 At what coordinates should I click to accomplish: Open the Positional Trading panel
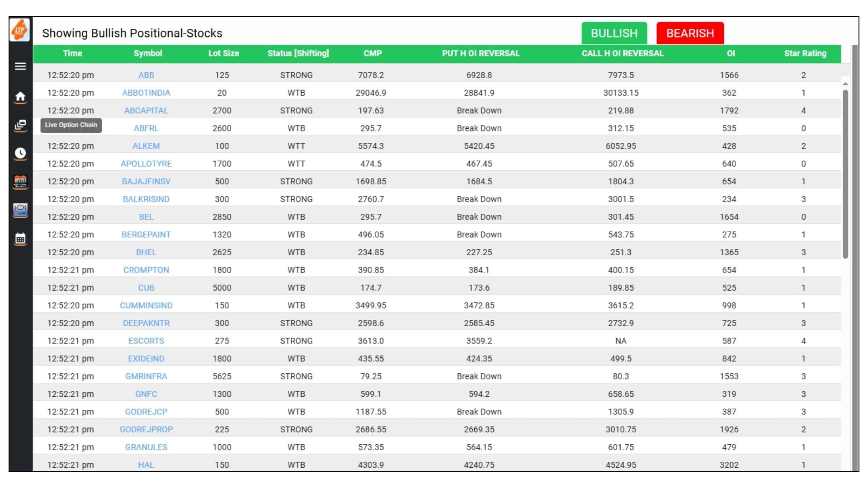coord(20,182)
